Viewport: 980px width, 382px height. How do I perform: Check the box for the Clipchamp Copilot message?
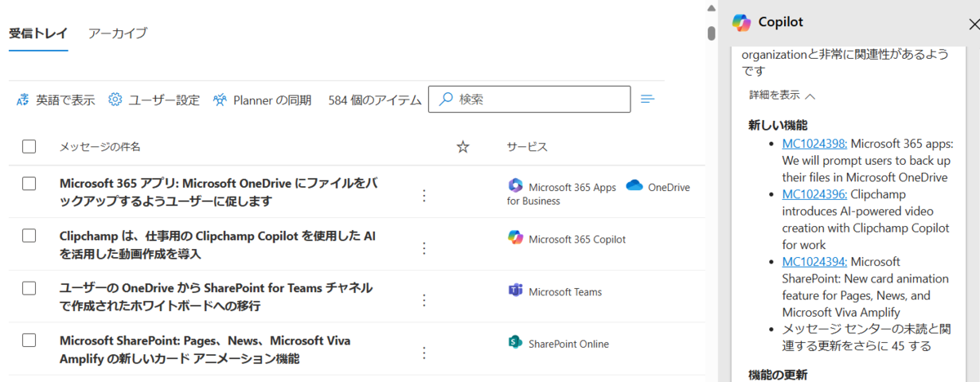(29, 236)
